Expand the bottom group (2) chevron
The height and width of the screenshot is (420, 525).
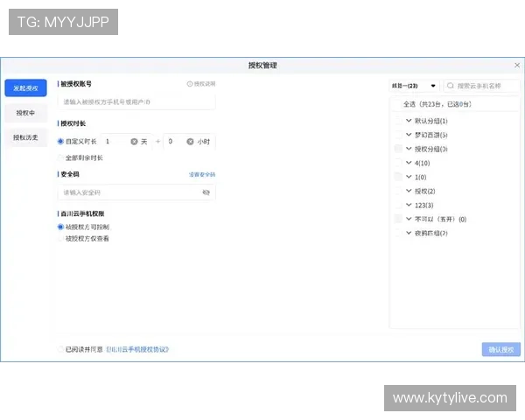pos(409,233)
